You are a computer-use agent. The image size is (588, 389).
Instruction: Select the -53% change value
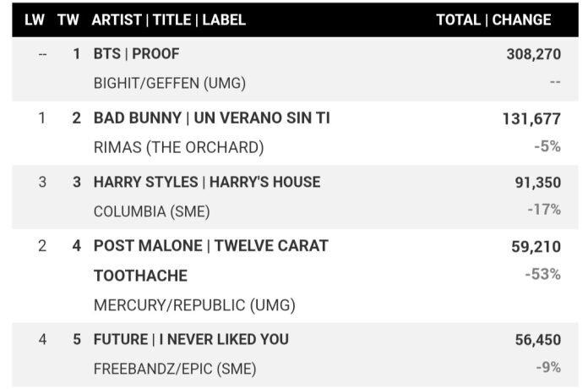[542, 274]
